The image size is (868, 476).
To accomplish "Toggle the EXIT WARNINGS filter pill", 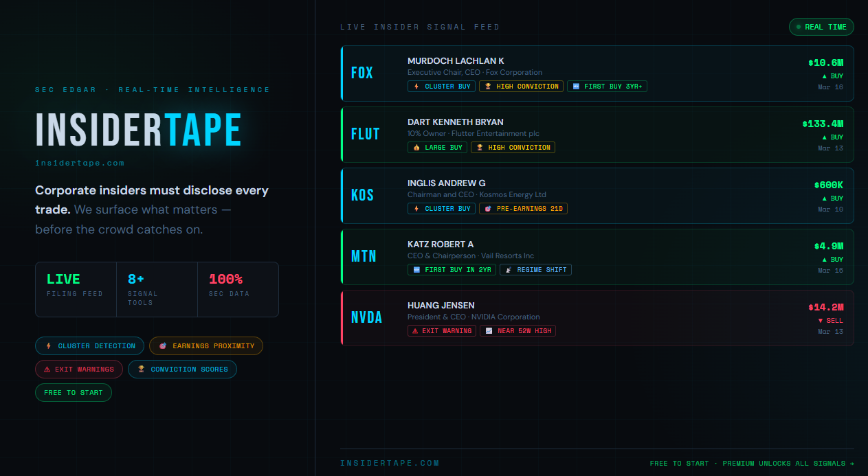I will 79,369.
